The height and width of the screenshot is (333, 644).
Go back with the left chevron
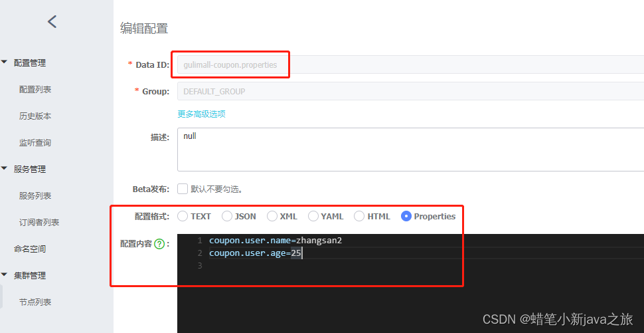(x=52, y=21)
